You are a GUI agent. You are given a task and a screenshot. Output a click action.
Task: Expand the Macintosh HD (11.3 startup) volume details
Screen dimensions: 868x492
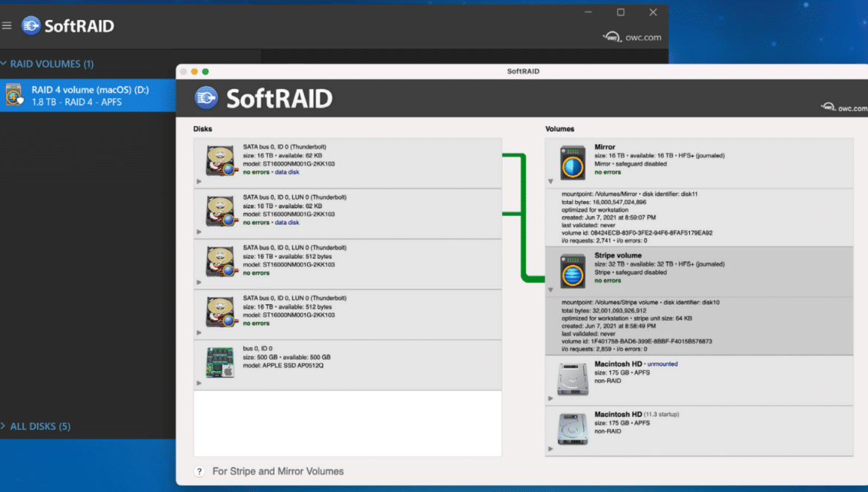pyautogui.click(x=550, y=449)
